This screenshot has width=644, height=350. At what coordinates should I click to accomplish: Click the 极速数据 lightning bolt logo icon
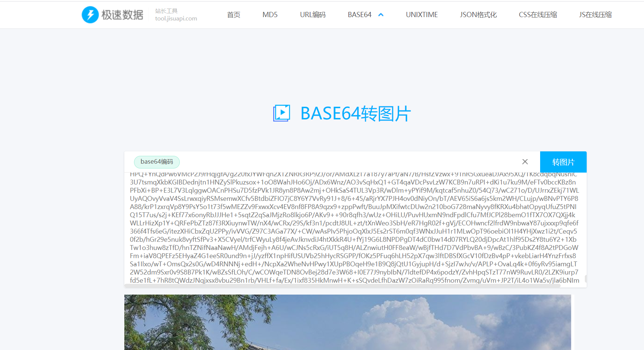click(90, 15)
